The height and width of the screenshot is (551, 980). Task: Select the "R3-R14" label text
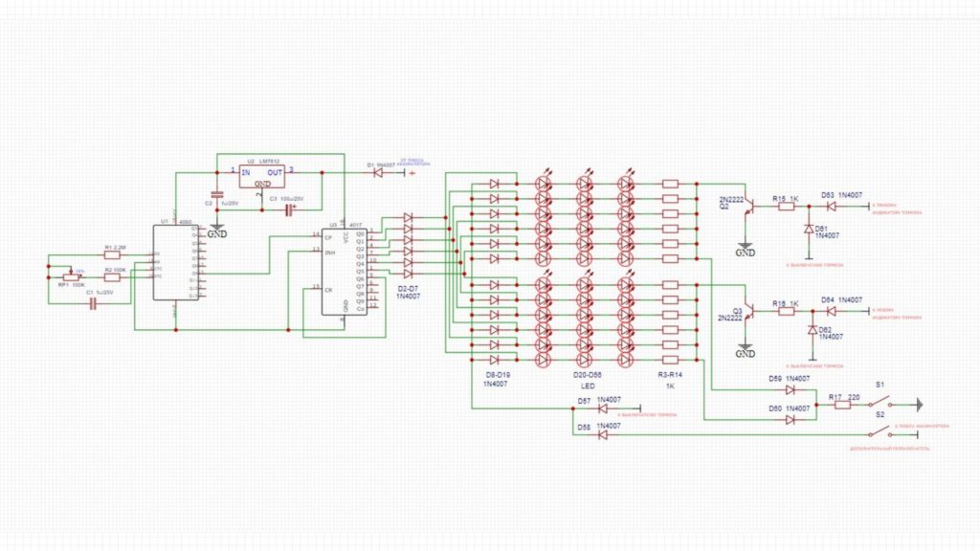pyautogui.click(x=670, y=375)
